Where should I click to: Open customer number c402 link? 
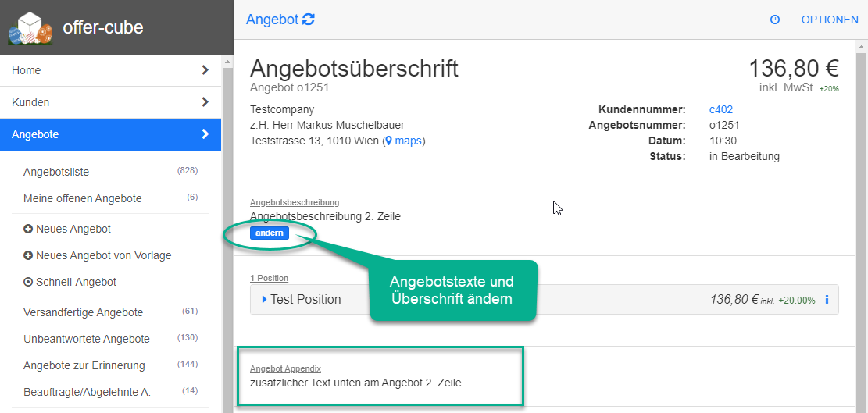721,109
